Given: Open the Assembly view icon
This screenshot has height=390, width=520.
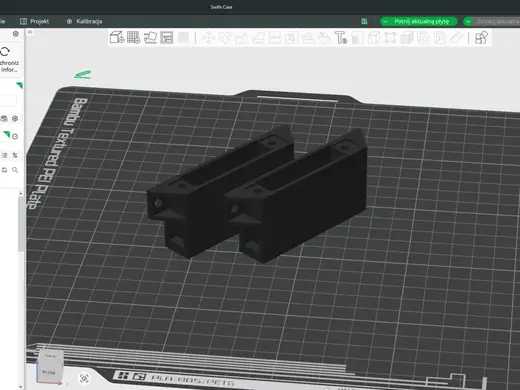Looking at the screenshot, I should pos(481,38).
